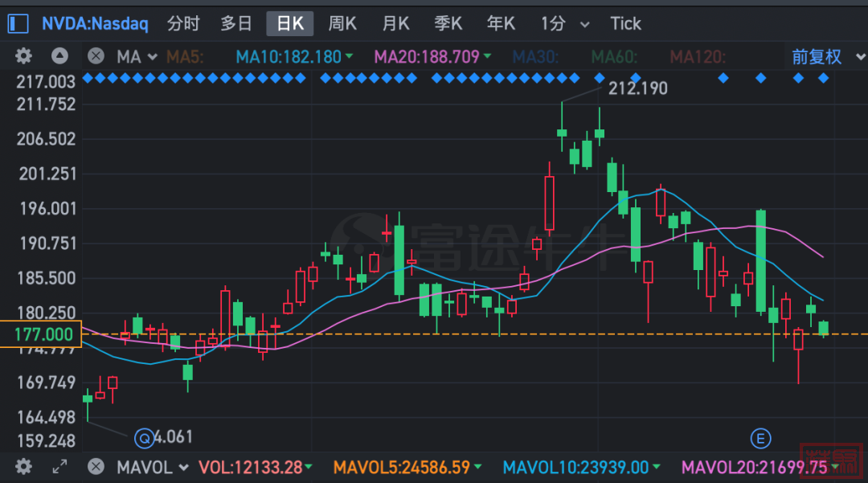Click the earnings E marker icon
The image size is (868, 483).
click(x=759, y=438)
